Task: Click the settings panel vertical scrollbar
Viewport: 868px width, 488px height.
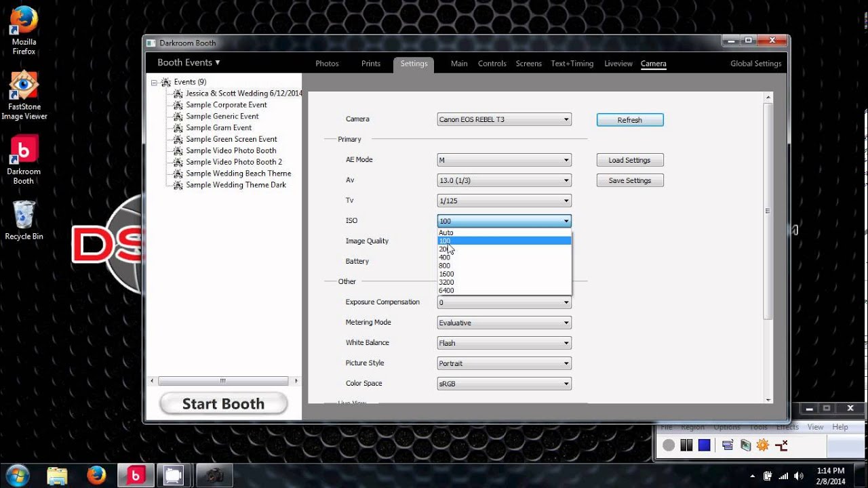Action: (768, 211)
